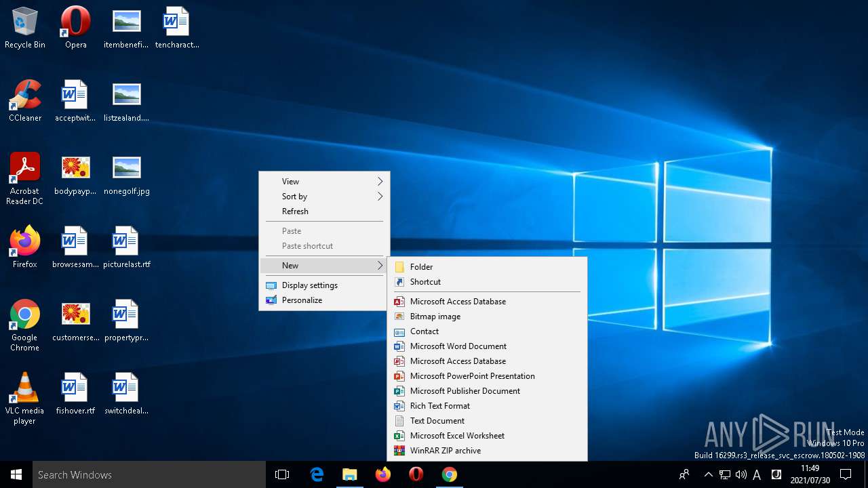Select the Firefox desktop shortcut
The image size is (868, 488).
click(25, 247)
